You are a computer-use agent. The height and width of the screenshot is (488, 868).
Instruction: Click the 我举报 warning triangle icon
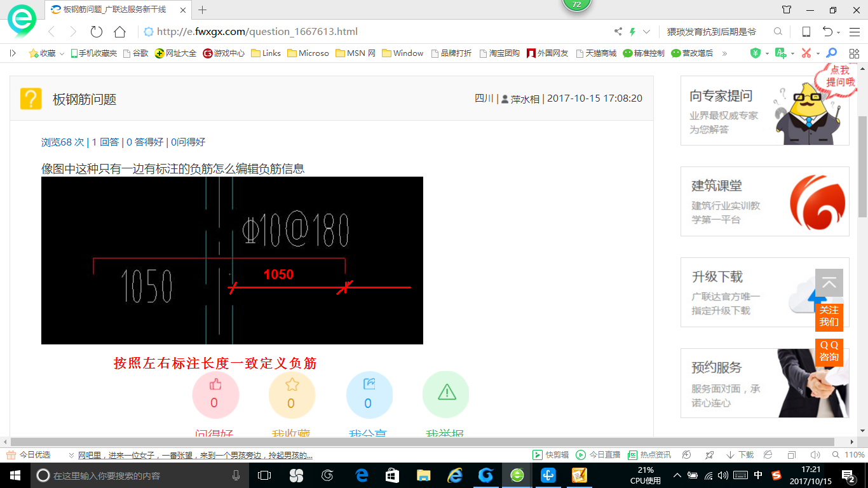[446, 395]
